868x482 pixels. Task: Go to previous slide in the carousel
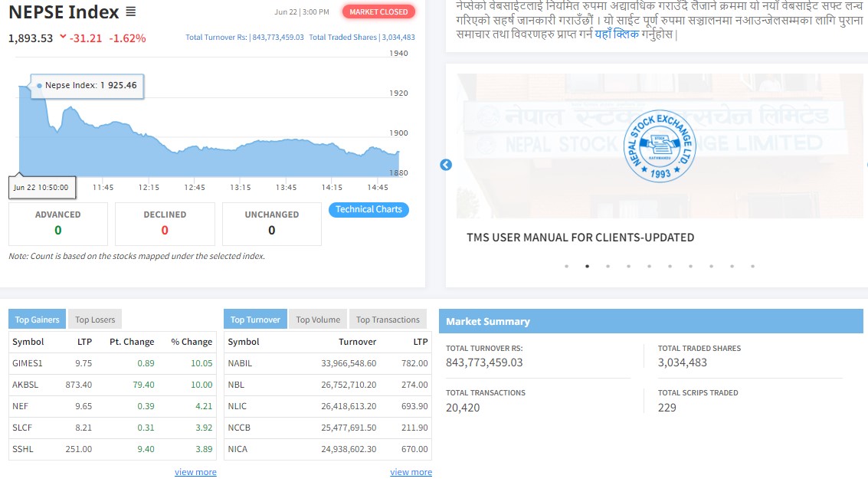pos(446,165)
